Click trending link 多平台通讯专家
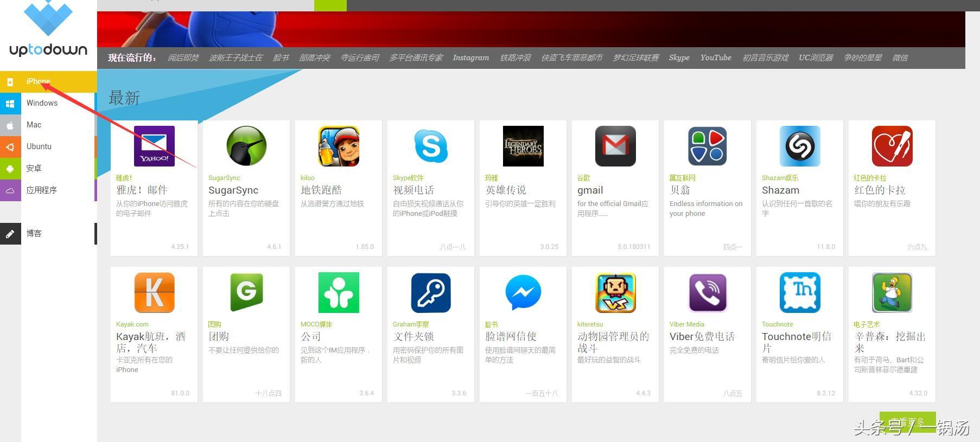The width and height of the screenshot is (980, 442). pyautogui.click(x=416, y=57)
